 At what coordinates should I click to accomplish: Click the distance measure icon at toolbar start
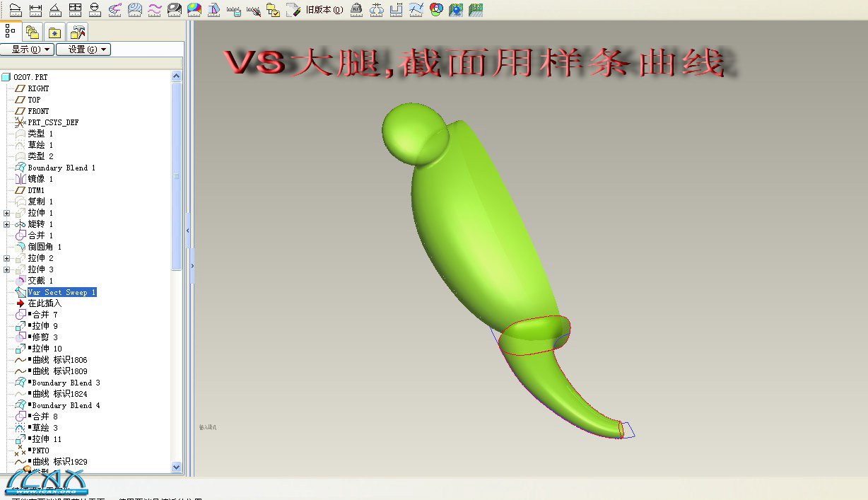point(16,10)
